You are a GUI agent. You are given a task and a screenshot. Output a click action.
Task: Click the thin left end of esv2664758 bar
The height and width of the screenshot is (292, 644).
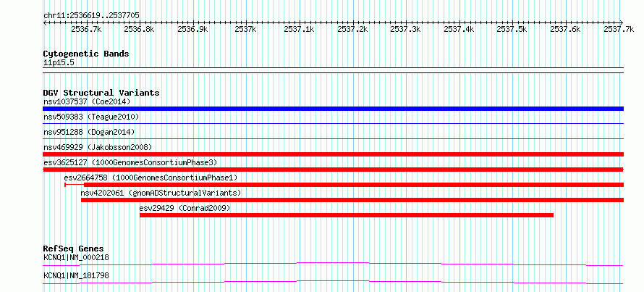[75, 185]
